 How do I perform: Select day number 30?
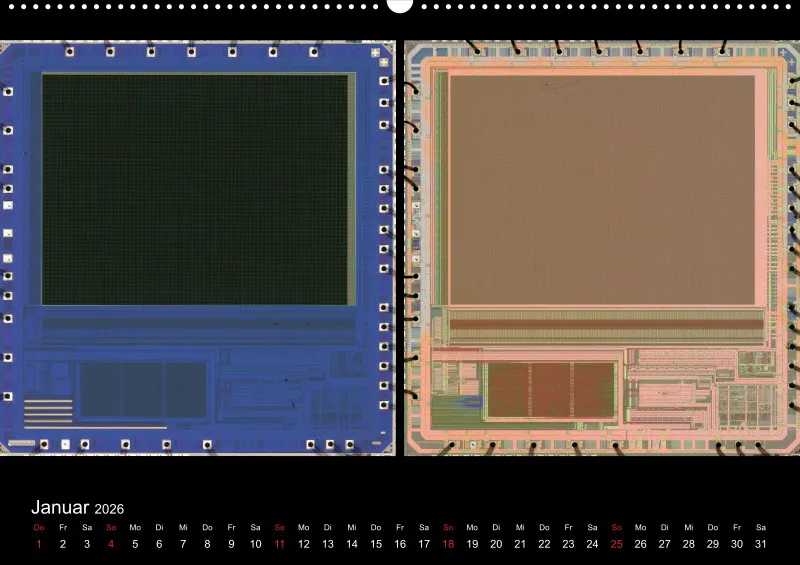pos(737,544)
